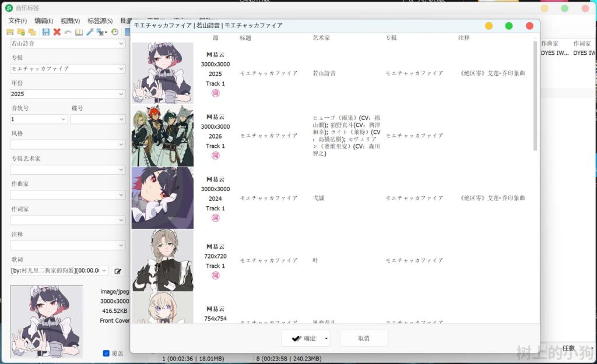Image resolution: width=597 pixels, height=364 pixels.
Task: Click artist cell 弌誠 in the results
Action: tap(318, 198)
